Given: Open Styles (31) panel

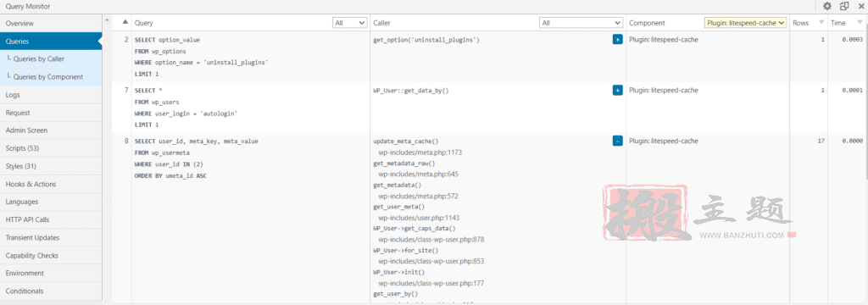Looking at the screenshot, I should point(51,166).
